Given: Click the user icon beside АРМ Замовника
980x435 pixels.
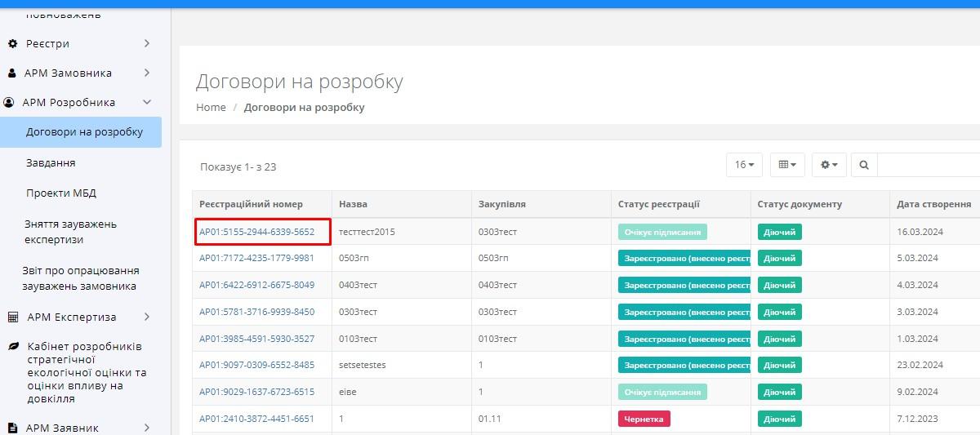Looking at the screenshot, I should click(11, 73).
